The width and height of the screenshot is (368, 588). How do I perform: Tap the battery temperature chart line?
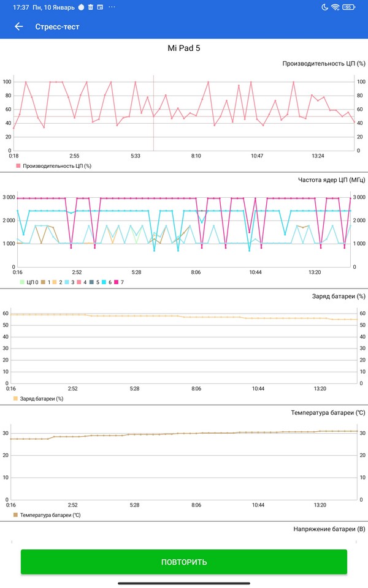(x=184, y=434)
